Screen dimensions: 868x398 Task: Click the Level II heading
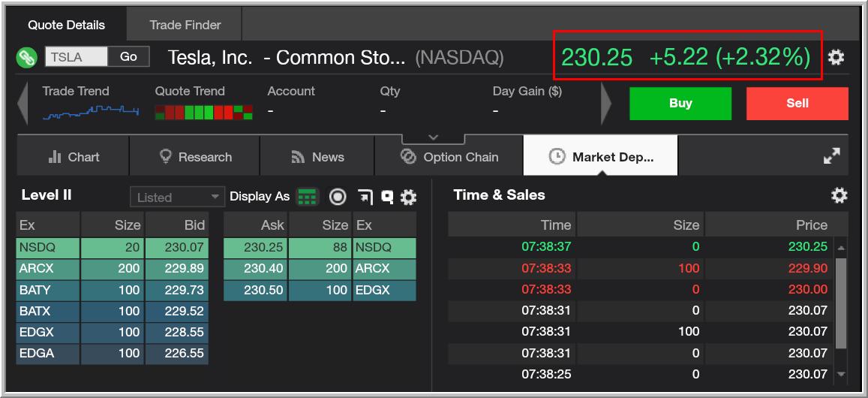47,195
